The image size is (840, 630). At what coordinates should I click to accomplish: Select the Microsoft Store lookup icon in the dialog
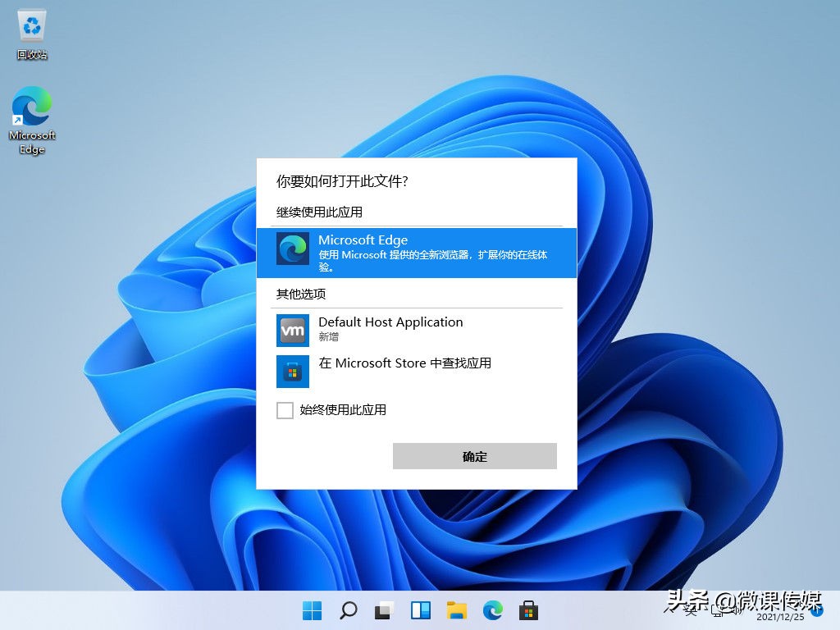293,371
